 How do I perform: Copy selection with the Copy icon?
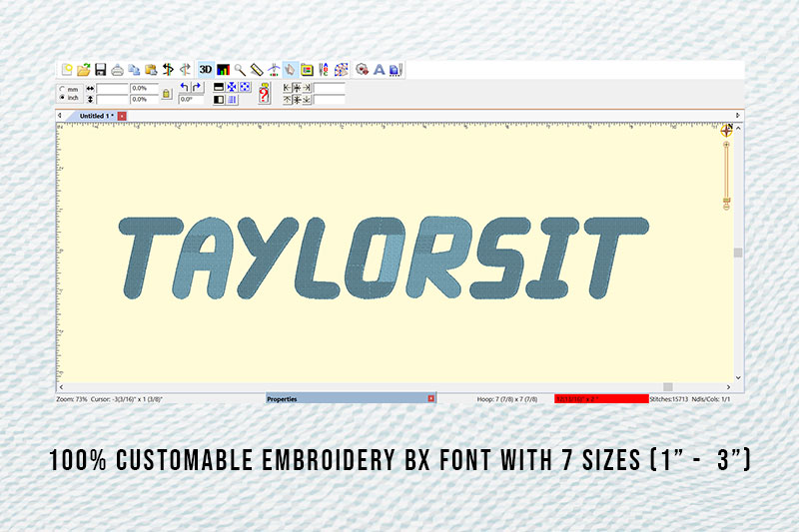coord(134,70)
